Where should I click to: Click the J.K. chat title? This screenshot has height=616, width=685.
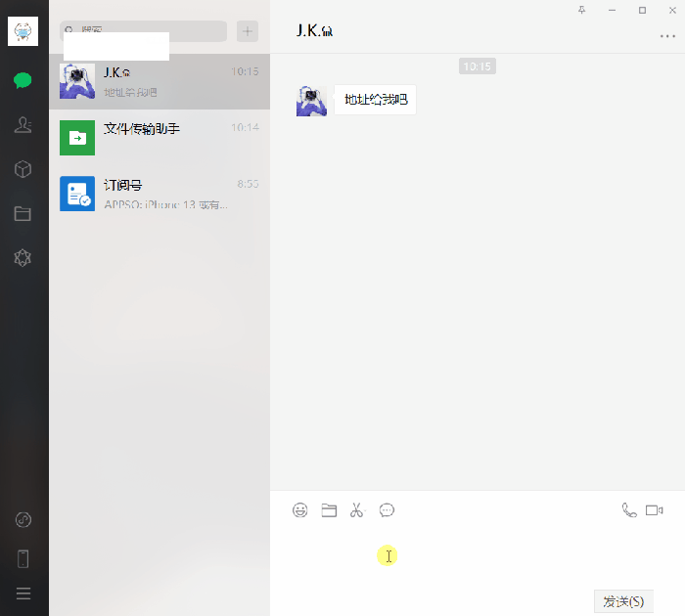click(314, 31)
